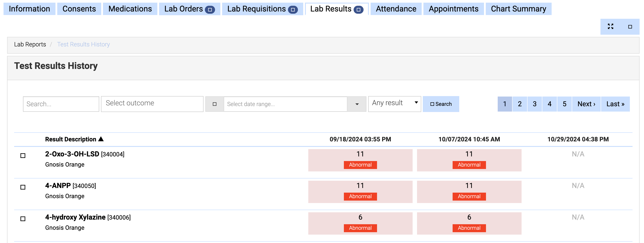
Task: Check the 4-hydroxy Xylazine row checkbox
Action: (23, 218)
